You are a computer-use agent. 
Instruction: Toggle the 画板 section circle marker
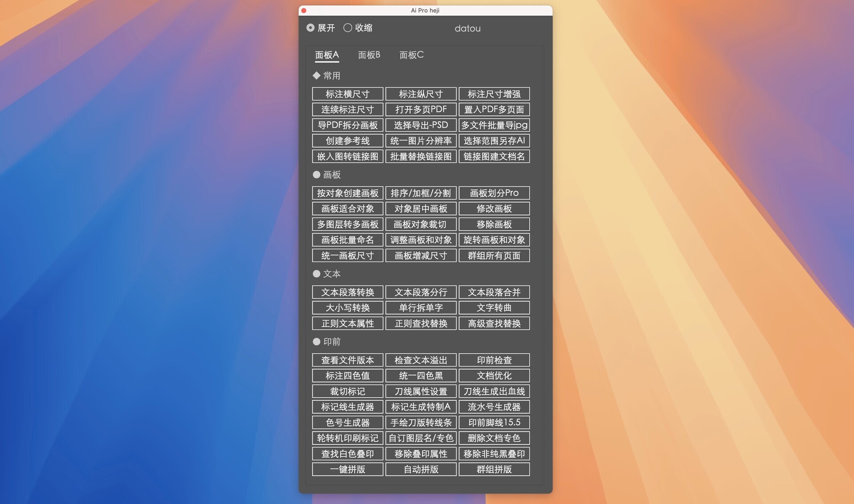pyautogui.click(x=317, y=175)
